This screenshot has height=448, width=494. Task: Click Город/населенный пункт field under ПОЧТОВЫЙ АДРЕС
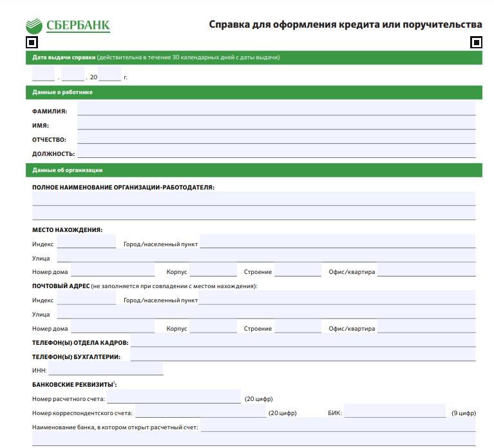[x=337, y=298]
